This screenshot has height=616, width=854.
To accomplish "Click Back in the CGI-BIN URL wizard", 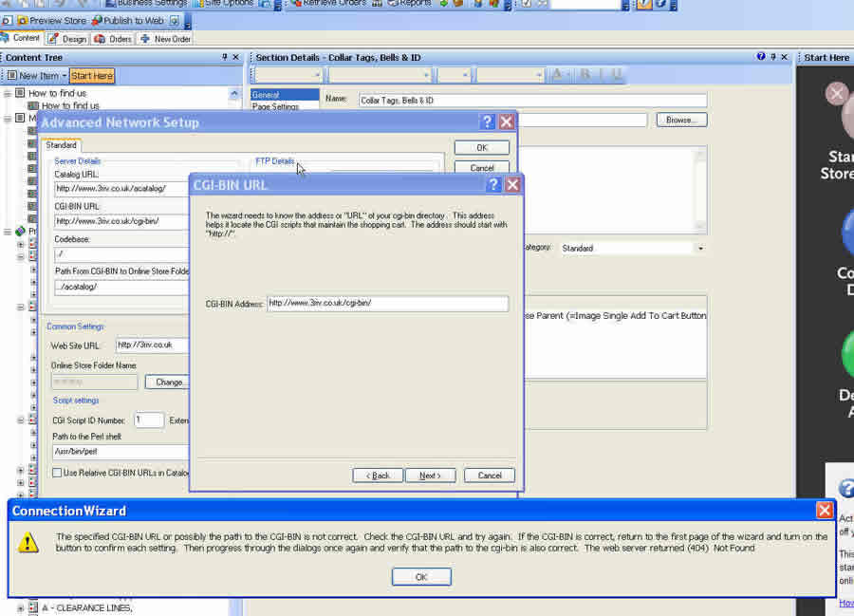I will click(378, 476).
